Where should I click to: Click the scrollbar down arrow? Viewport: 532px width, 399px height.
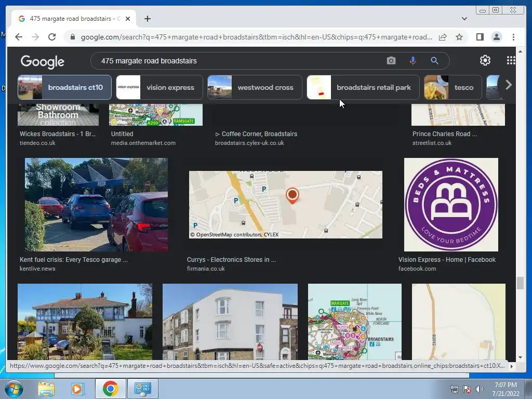(x=520, y=357)
